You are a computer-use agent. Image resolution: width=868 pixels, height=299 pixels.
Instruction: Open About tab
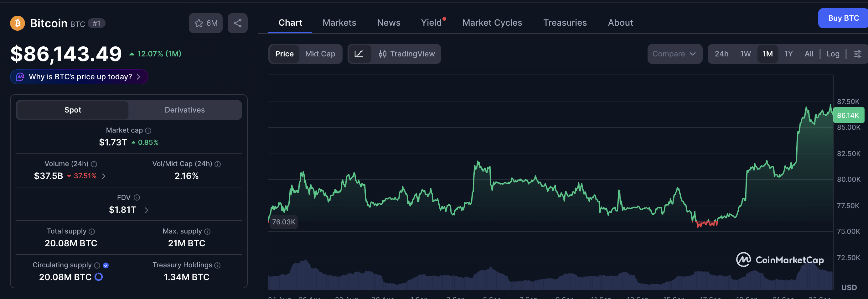pos(620,23)
